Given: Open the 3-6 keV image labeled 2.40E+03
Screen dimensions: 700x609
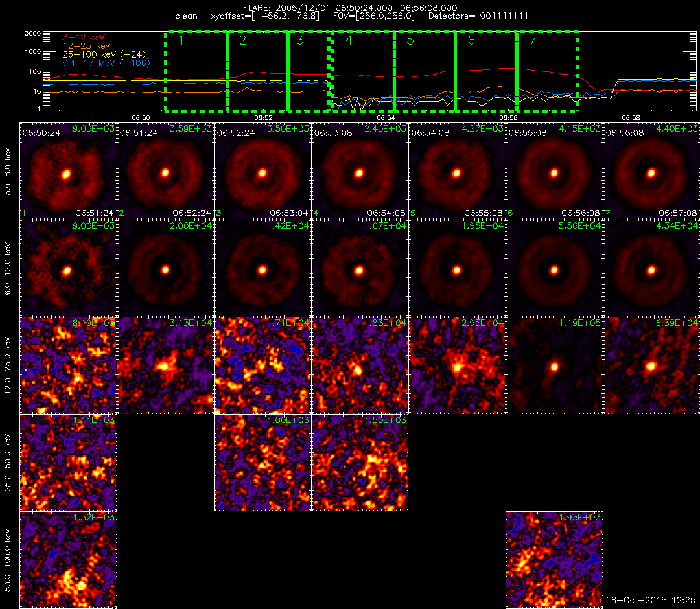Looking at the screenshot, I should pos(360,171).
